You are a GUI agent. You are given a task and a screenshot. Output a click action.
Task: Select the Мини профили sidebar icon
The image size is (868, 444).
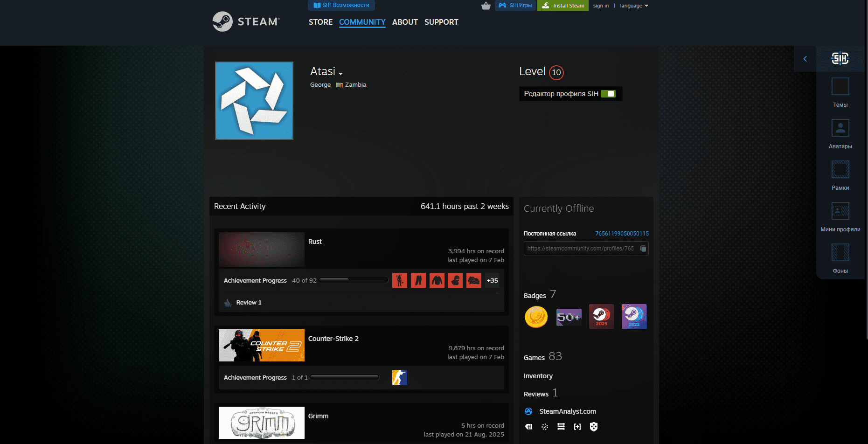point(840,211)
